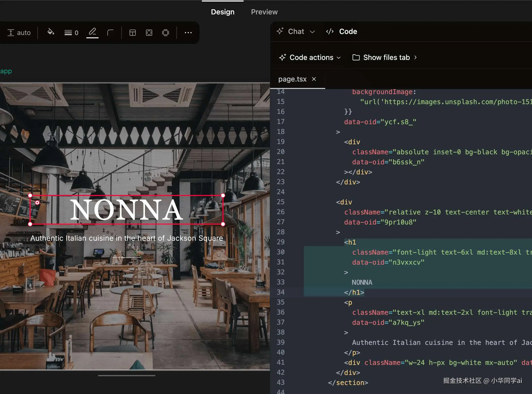532x394 pixels.
Task: Click the Italian cuisine subtitle text
Action: click(126, 238)
